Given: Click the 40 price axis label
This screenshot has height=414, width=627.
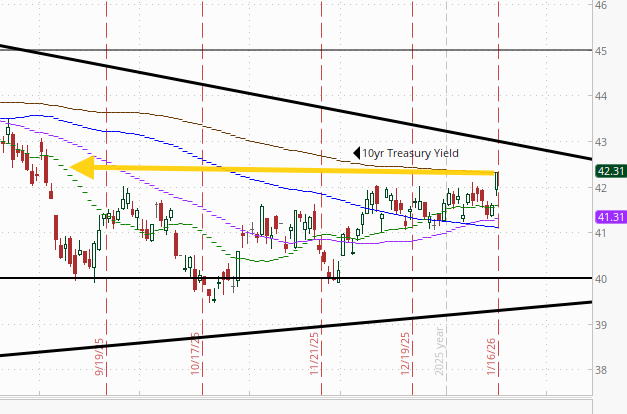Looking at the screenshot, I should 601,279.
